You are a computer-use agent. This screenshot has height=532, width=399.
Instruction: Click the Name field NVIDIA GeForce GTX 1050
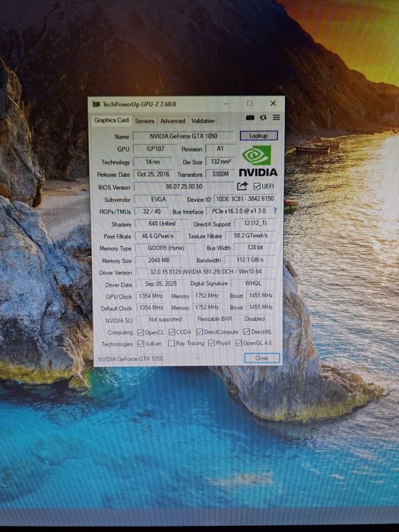pyautogui.click(x=183, y=136)
